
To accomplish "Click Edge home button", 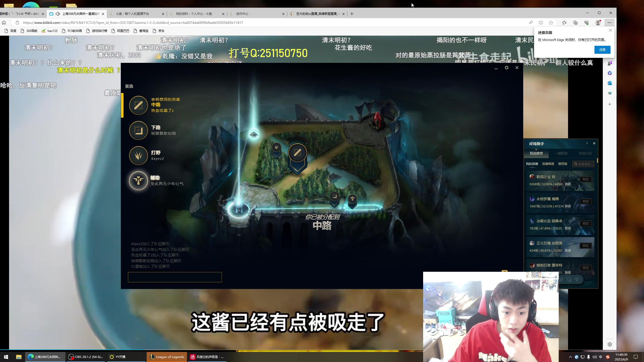I will point(4,23).
